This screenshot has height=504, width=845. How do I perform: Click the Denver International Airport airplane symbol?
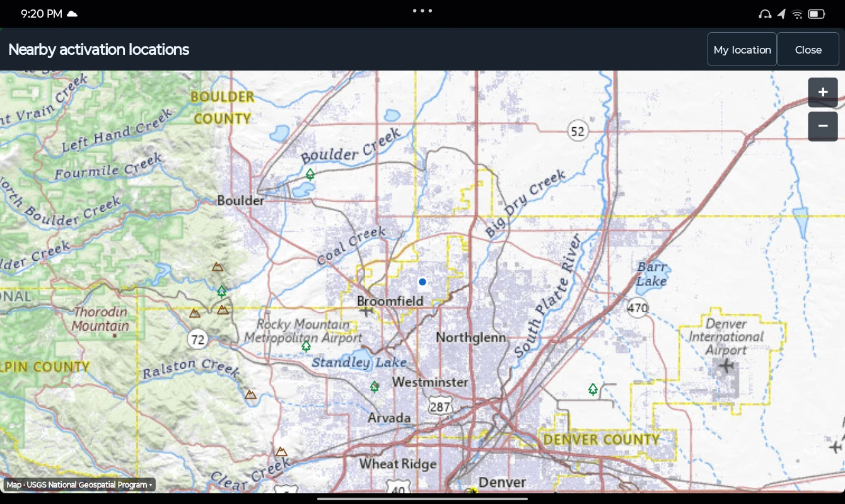726,365
